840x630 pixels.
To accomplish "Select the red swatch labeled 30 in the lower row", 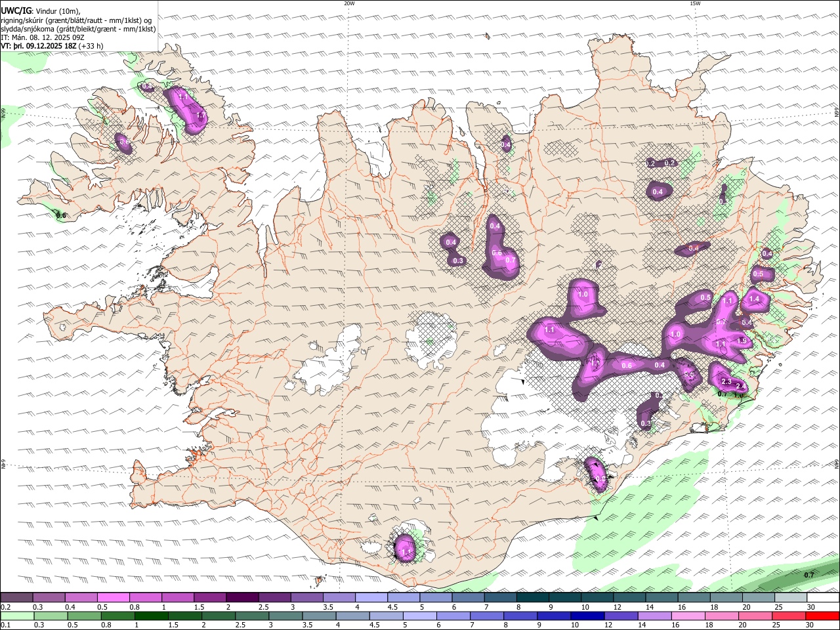I will (x=822, y=616).
